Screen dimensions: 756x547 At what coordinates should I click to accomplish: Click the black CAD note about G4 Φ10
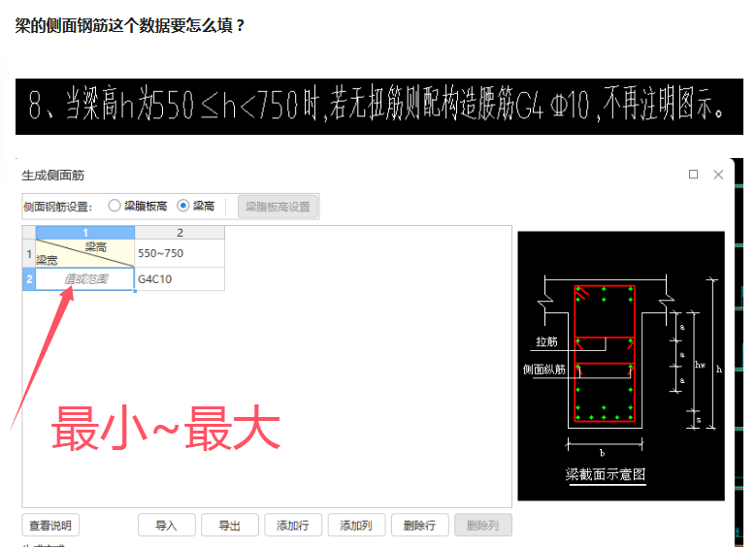378,107
